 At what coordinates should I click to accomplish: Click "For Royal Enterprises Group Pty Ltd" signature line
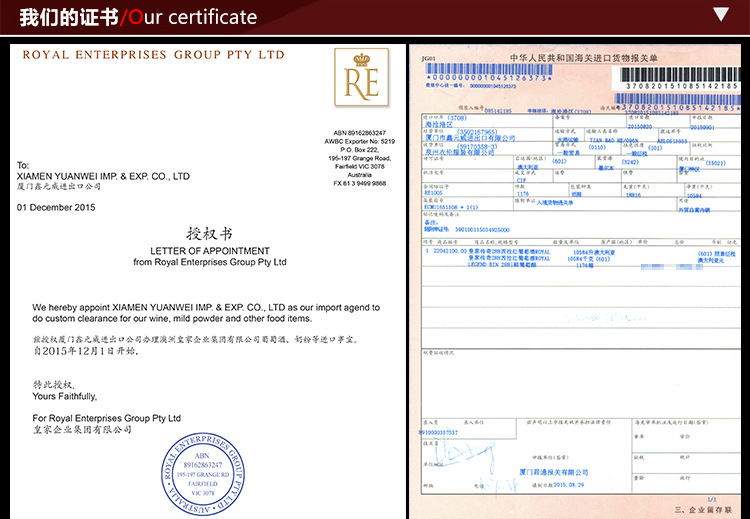click(107, 418)
